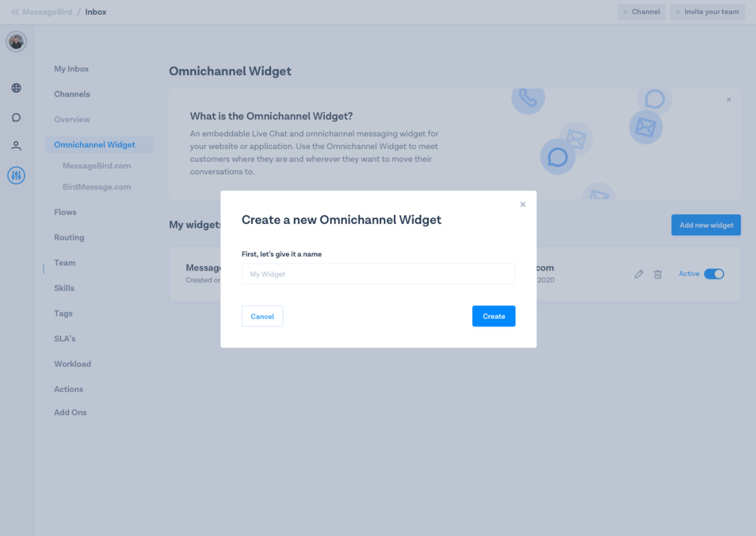Click the widget name input field
This screenshot has height=536, width=756.
click(x=379, y=274)
